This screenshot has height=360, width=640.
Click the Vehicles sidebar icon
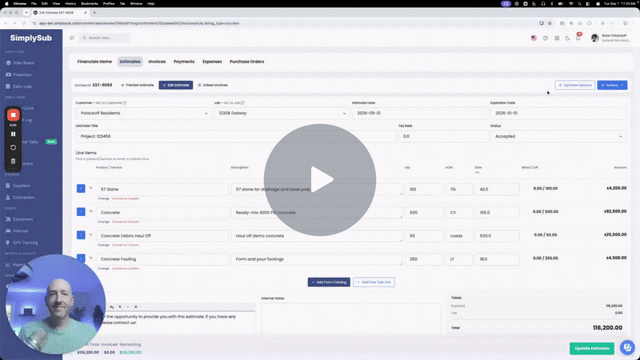(8, 231)
